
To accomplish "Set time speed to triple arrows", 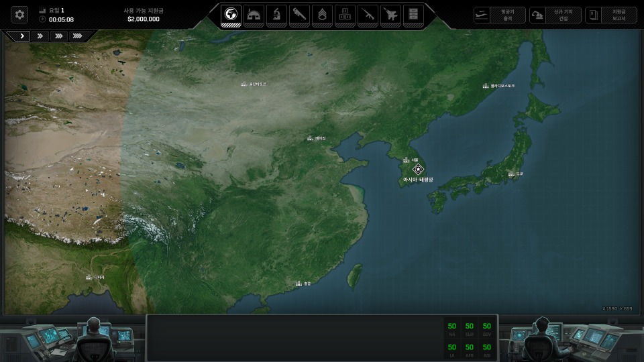I will tap(59, 36).
